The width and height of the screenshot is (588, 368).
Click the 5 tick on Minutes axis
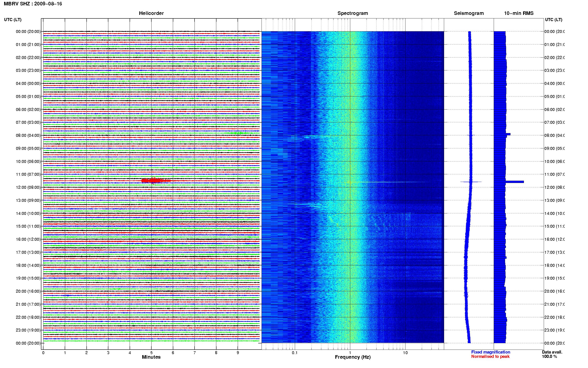point(151,352)
